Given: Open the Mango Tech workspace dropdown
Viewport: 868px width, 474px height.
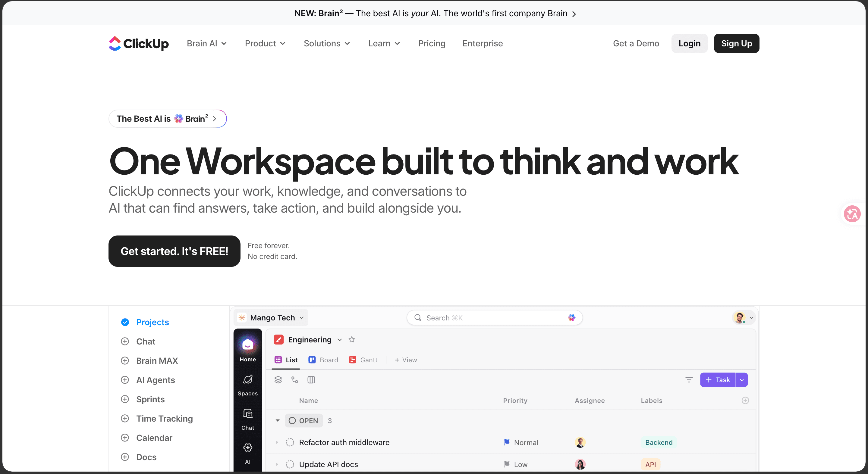Looking at the screenshot, I should coord(271,317).
